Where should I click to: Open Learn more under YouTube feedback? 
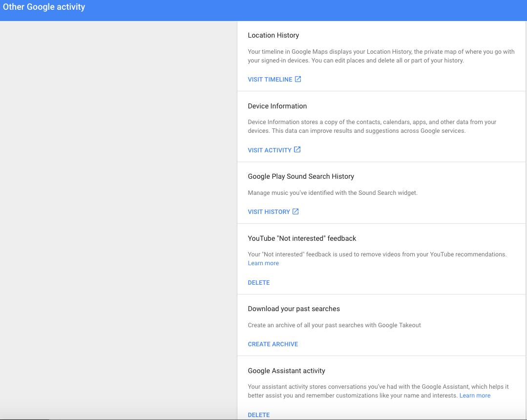coord(263,263)
